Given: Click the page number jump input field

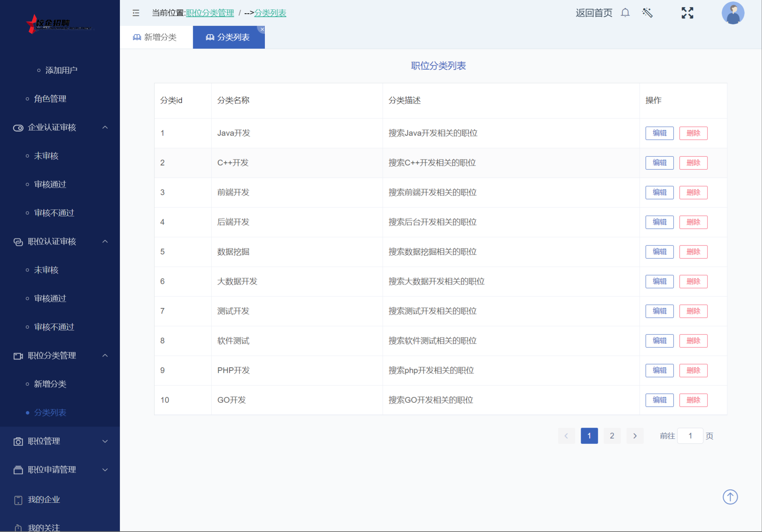Looking at the screenshot, I should click(690, 436).
